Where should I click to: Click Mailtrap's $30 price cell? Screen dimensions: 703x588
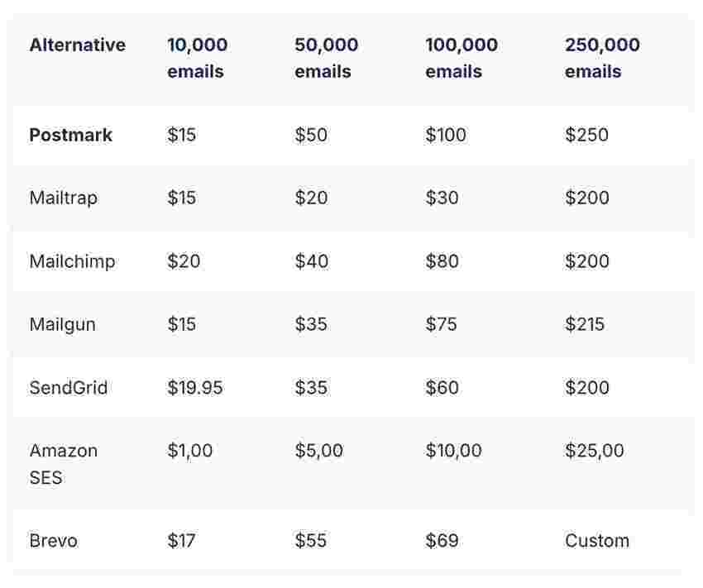click(441, 198)
